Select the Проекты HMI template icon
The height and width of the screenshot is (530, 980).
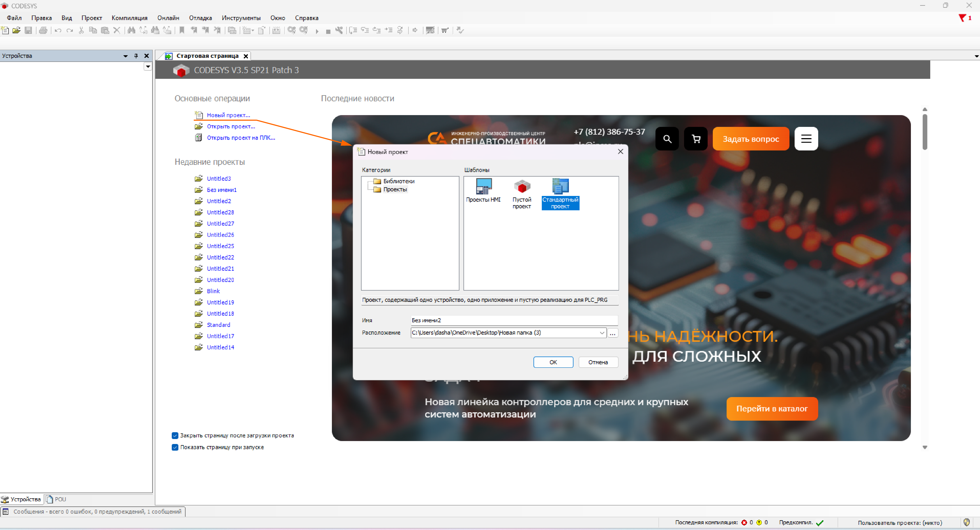point(484,191)
